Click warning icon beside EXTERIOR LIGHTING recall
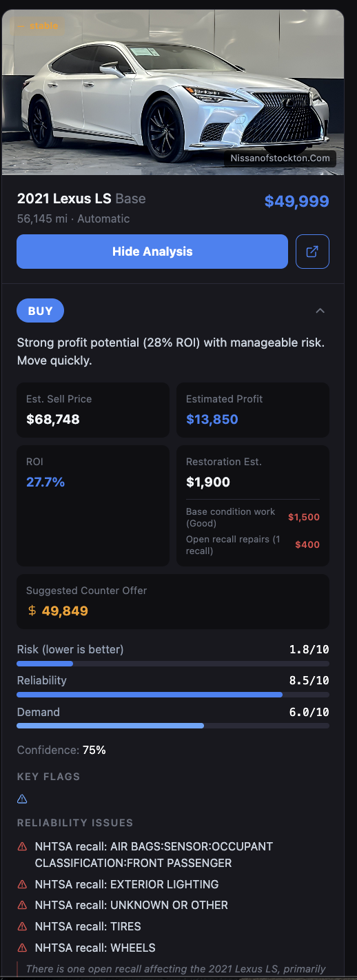357x980 pixels. coord(22,884)
